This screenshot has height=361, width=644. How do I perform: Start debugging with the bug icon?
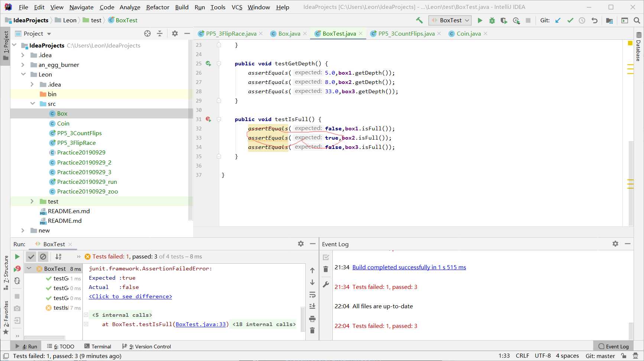coord(492,20)
